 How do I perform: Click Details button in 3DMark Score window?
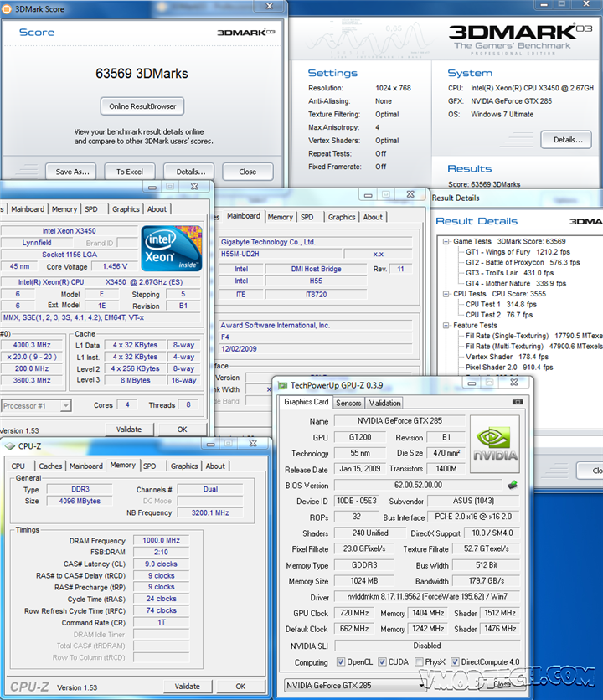[x=191, y=172]
